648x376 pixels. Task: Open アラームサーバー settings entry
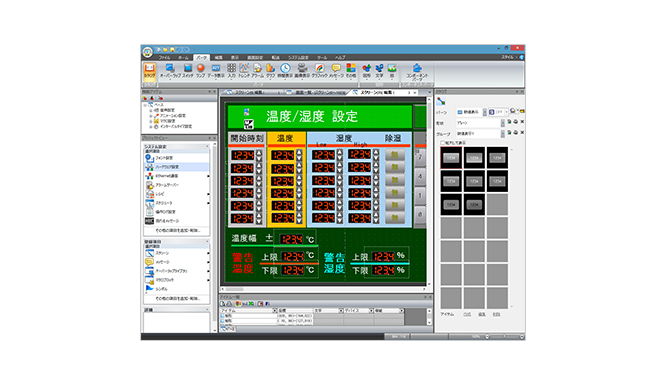pos(177,185)
